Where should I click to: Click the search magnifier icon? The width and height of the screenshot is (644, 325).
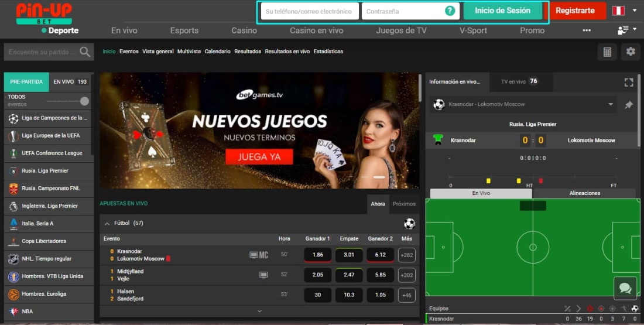(x=85, y=52)
